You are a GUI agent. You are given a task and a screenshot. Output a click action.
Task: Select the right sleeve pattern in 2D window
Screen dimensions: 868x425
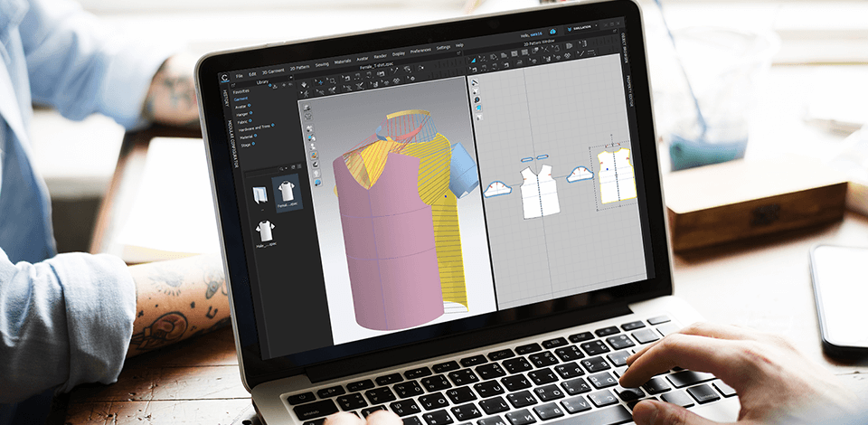(580, 174)
